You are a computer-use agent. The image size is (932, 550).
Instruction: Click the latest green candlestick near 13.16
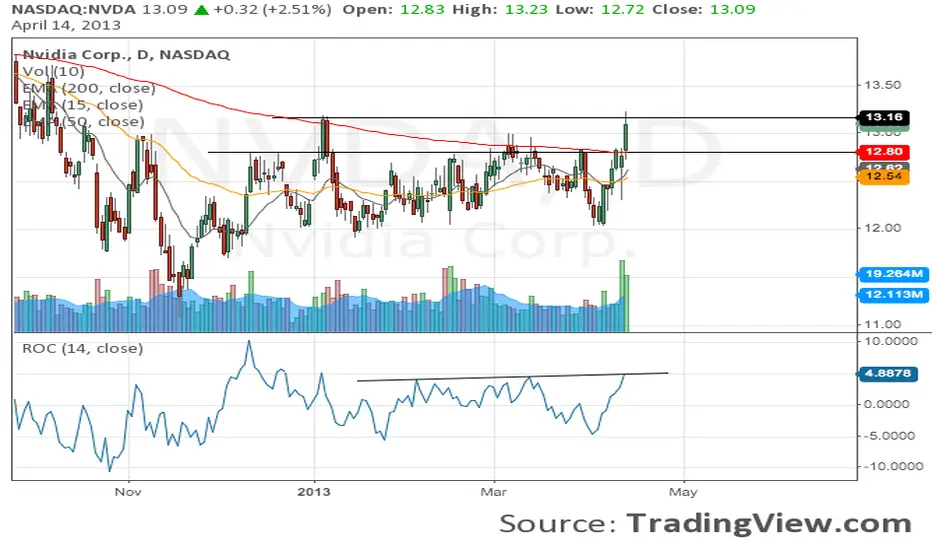(626, 136)
